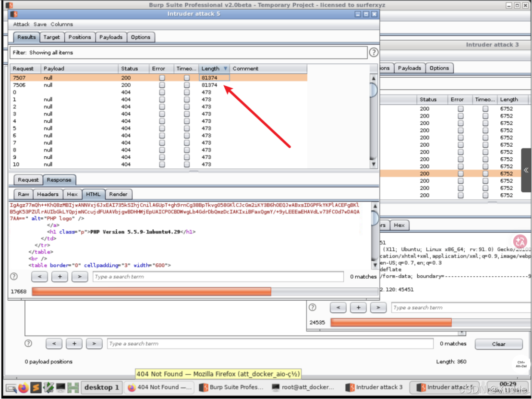Screen dimensions: 532x399
Task: Switch to the Positions tab
Action: pos(80,37)
